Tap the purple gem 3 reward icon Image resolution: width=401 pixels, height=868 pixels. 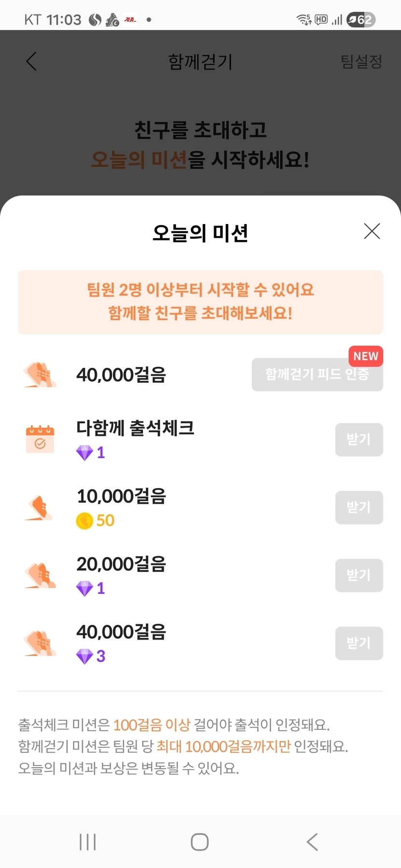point(85,656)
